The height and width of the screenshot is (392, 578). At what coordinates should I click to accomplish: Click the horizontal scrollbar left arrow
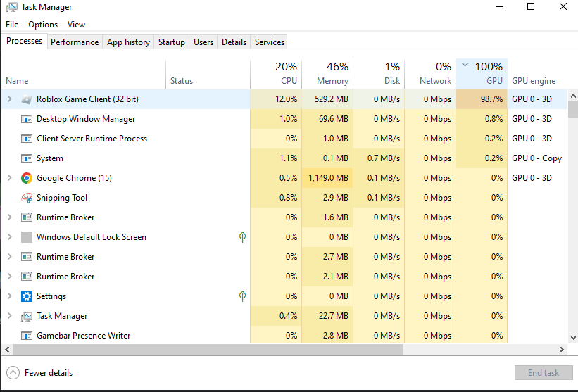[7, 349]
